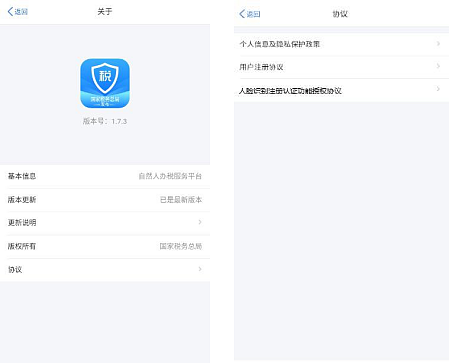This screenshot has width=449, height=363.
Task: Click 已是最新版本 status text
Action: pyautogui.click(x=181, y=200)
